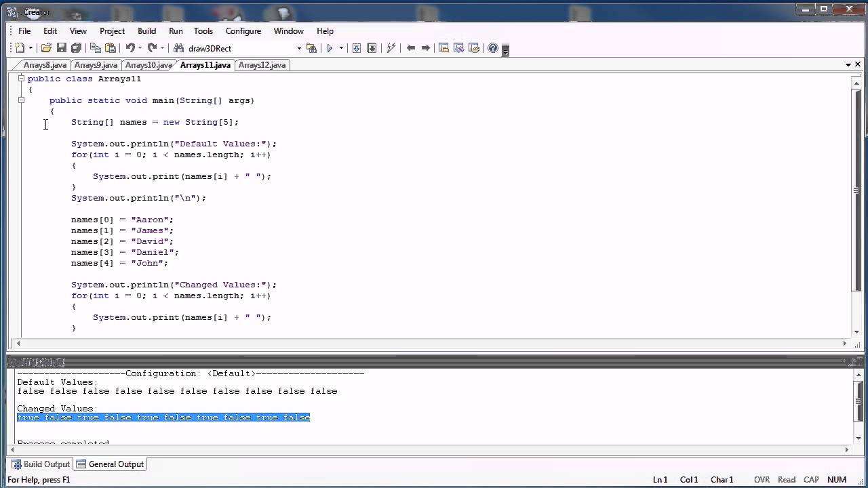The height and width of the screenshot is (488, 868).
Task: Click the Copy icon in the toolbar
Action: [x=96, y=48]
